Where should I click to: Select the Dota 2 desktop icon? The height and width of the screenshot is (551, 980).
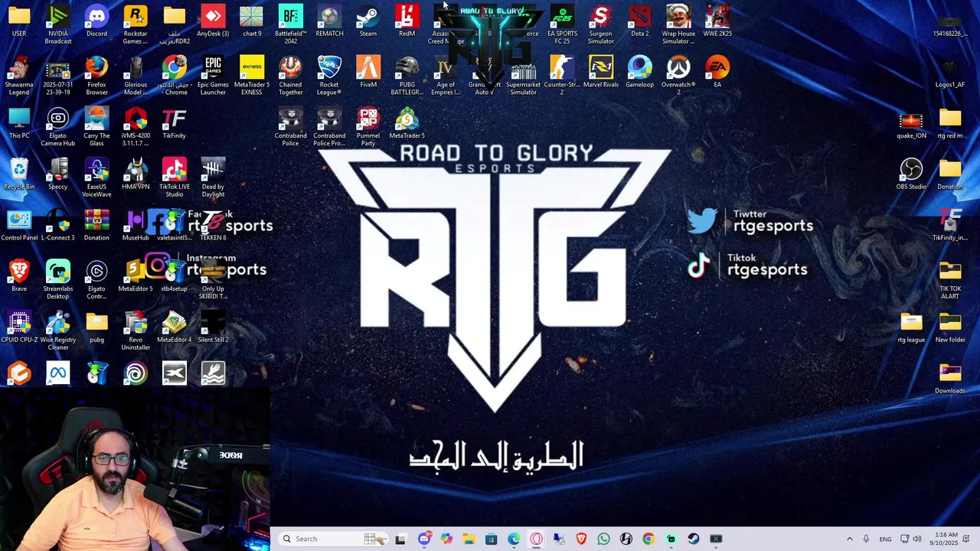[x=640, y=21]
